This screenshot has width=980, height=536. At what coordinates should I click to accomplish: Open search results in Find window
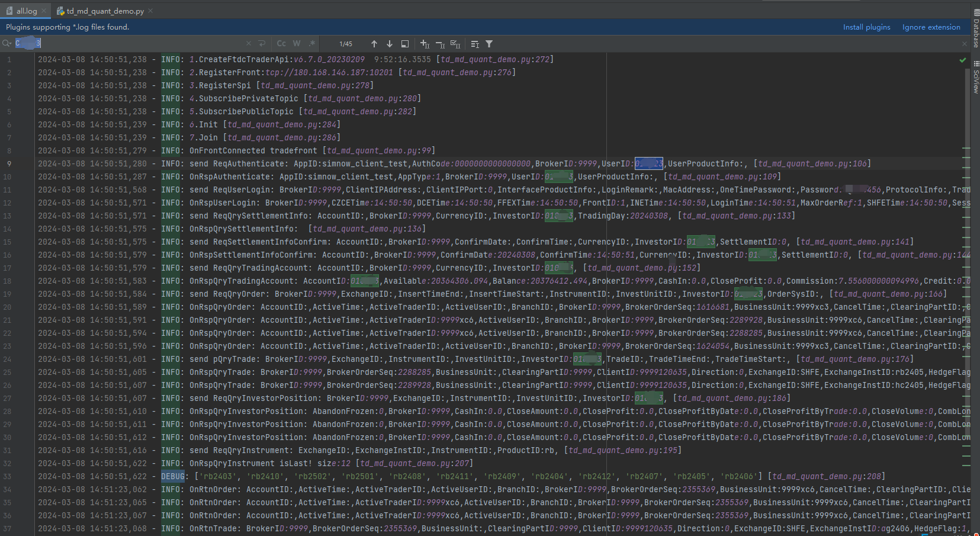pyautogui.click(x=475, y=44)
